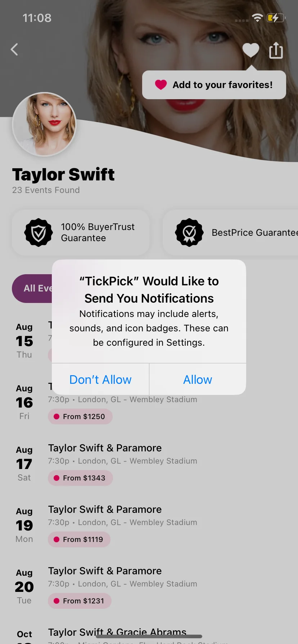
Task: Tap Taylor Swift round profile photo
Action: 45,124
